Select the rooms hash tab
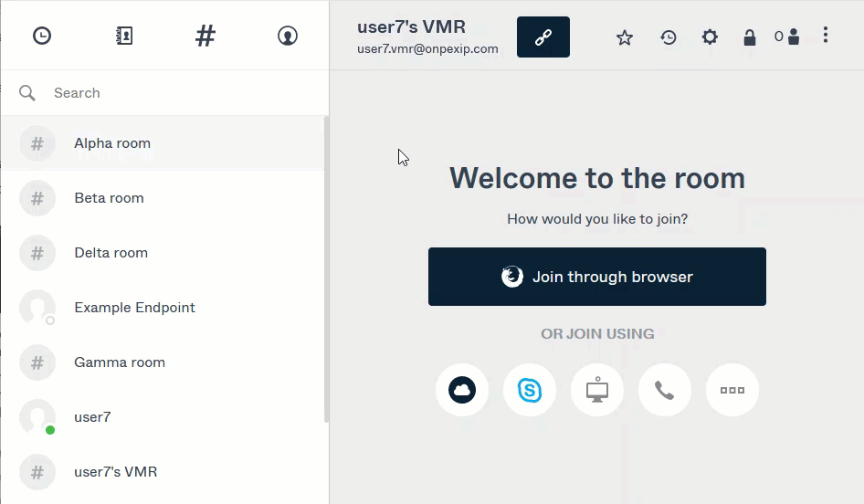This screenshot has width=864, height=504. pyautogui.click(x=205, y=36)
